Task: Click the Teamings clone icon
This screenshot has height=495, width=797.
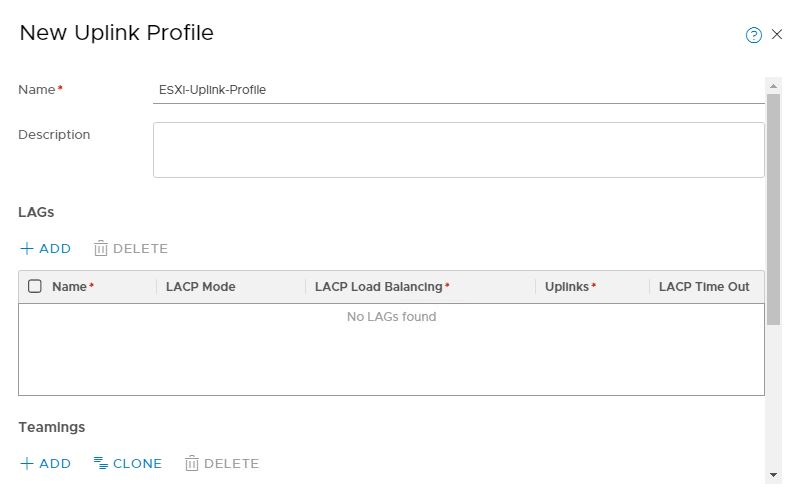Action: tap(100, 464)
